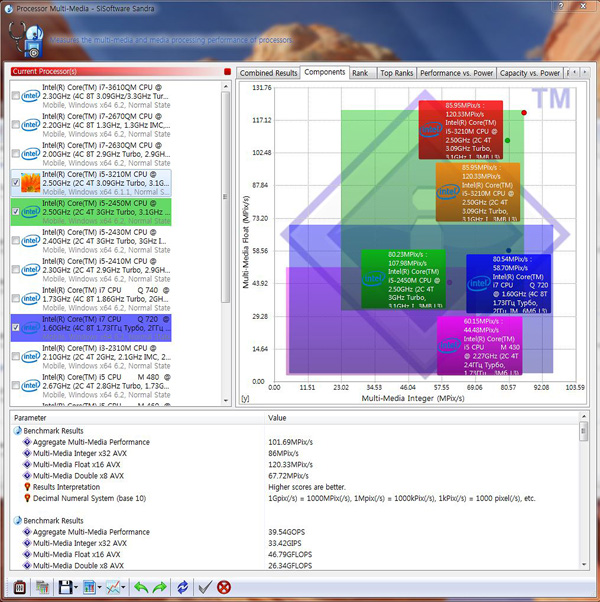Uncheck the i5-3210M processor checkbox
600x602 pixels.
pos(16,182)
